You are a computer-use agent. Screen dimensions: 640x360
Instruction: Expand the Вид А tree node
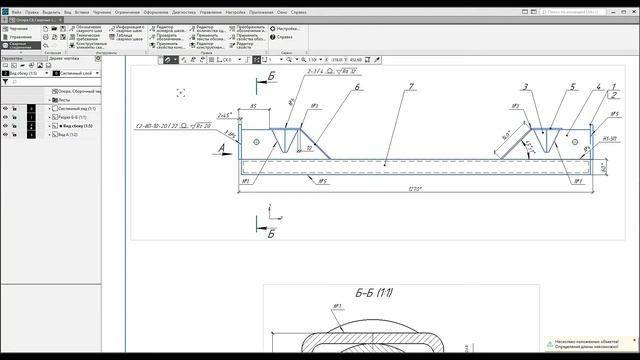click(x=50, y=135)
